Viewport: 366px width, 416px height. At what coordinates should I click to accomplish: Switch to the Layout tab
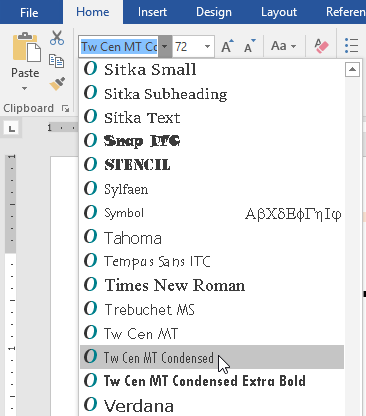tap(279, 12)
